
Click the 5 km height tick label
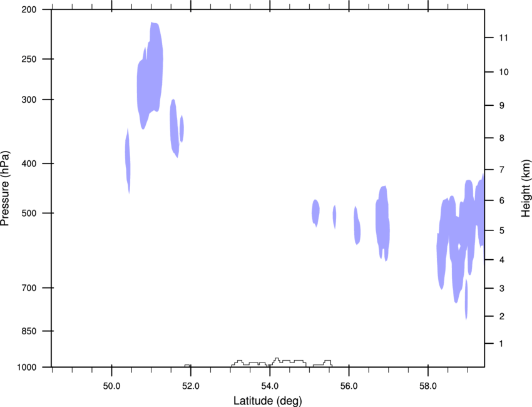(x=501, y=230)
